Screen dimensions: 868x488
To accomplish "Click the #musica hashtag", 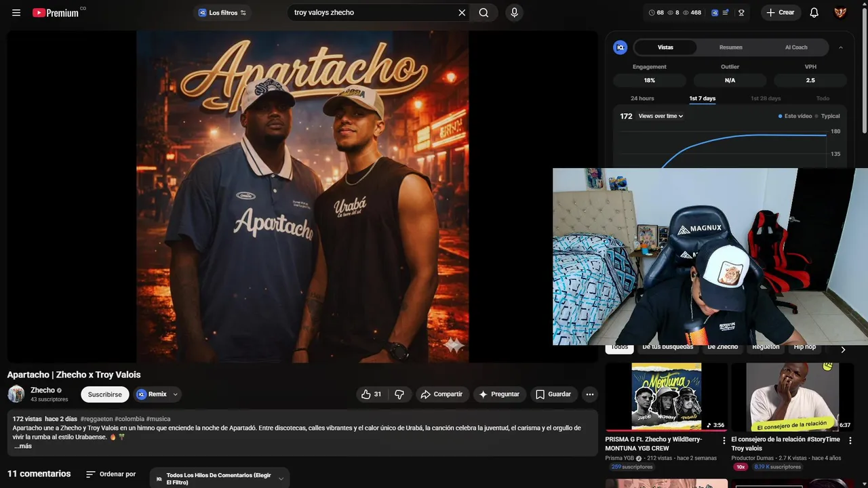I will coord(158,419).
